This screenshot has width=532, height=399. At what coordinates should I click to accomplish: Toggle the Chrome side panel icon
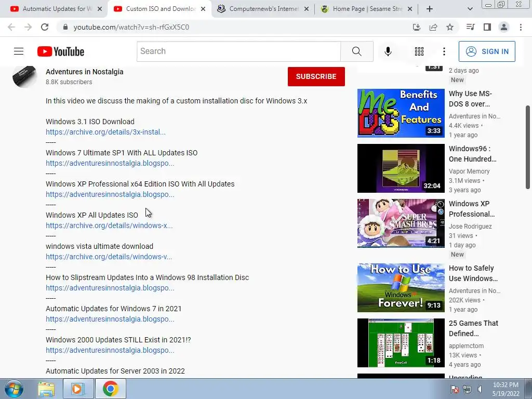487,27
